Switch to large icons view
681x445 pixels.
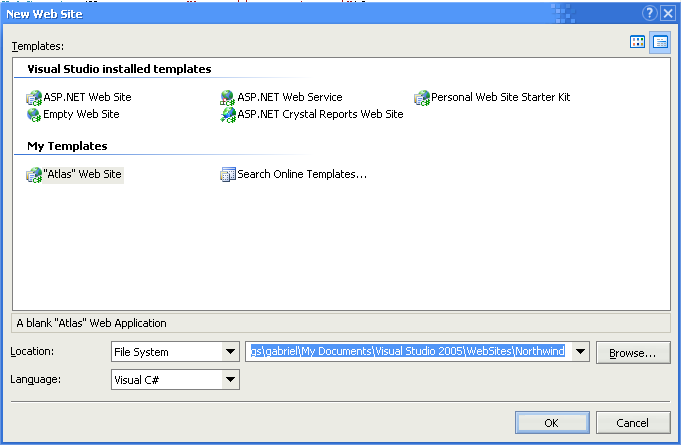click(x=637, y=42)
